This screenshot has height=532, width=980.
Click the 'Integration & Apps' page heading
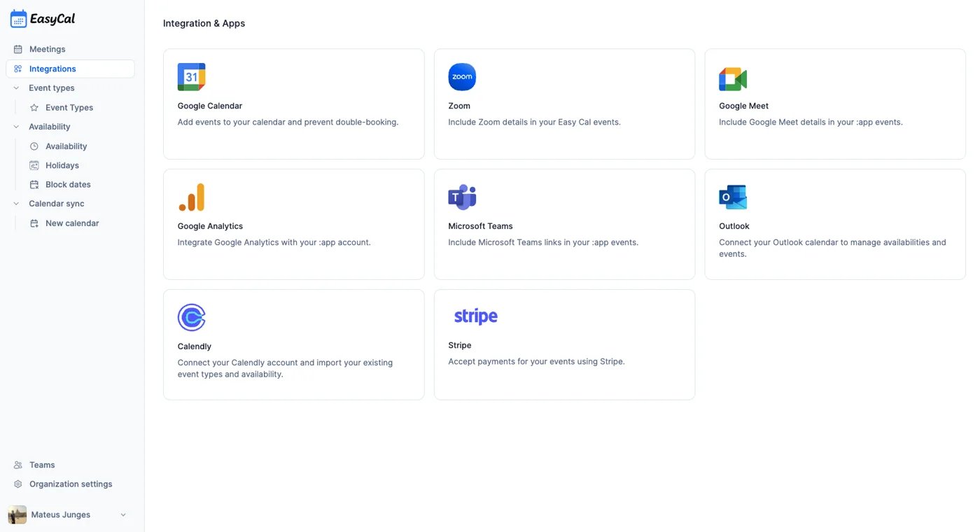click(204, 23)
